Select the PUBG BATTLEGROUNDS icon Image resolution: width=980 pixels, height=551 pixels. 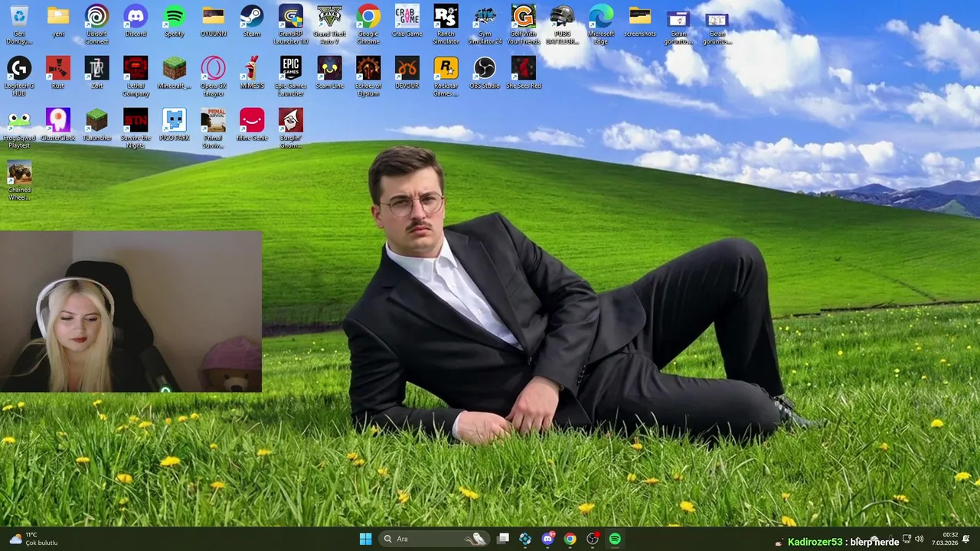(562, 24)
